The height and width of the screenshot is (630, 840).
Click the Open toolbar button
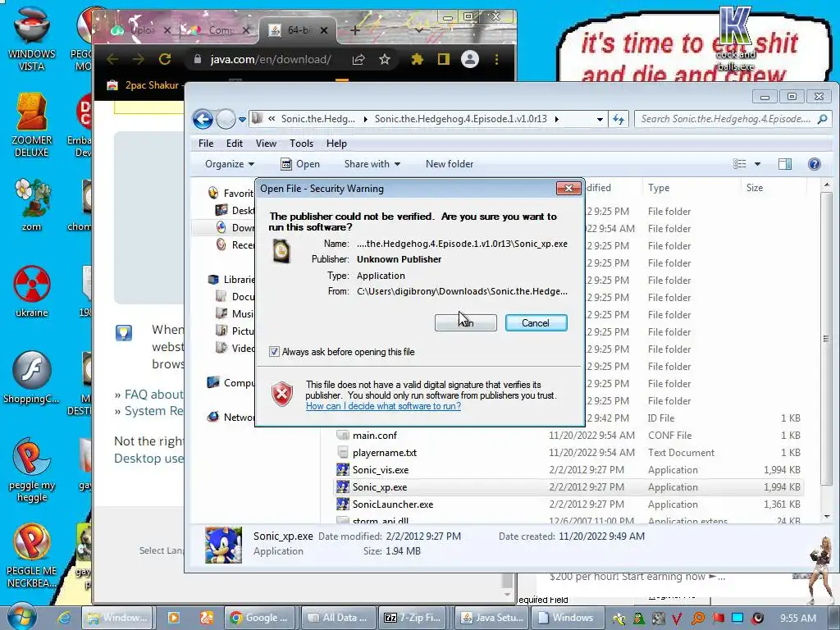pyautogui.click(x=300, y=164)
